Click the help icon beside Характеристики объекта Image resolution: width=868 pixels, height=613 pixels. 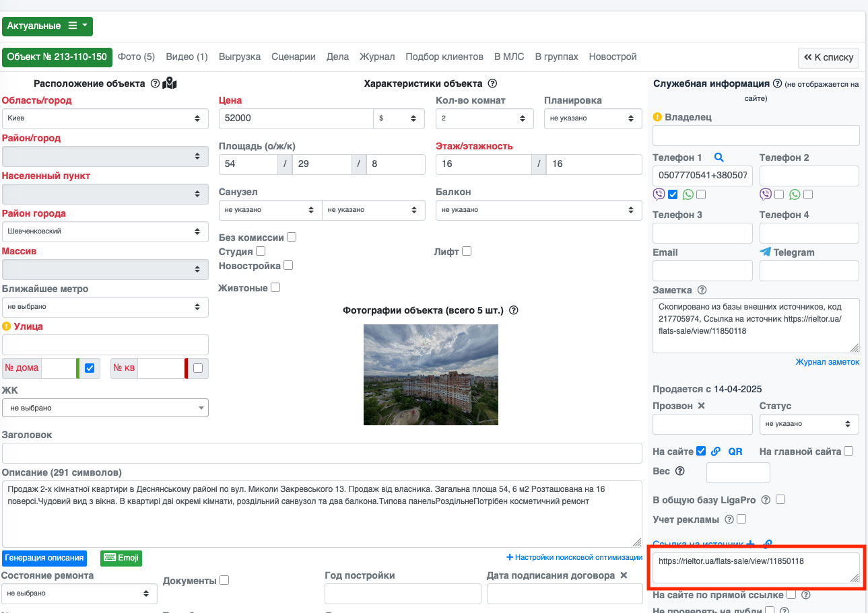pyautogui.click(x=492, y=83)
